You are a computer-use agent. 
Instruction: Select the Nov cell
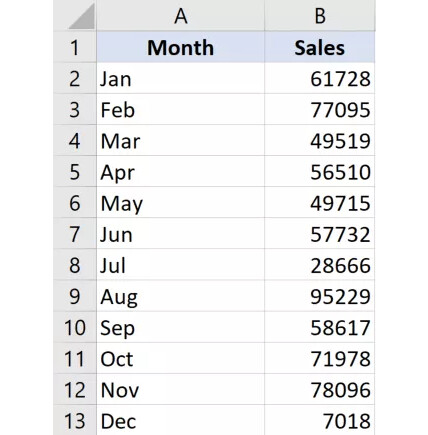pyautogui.click(x=181, y=390)
